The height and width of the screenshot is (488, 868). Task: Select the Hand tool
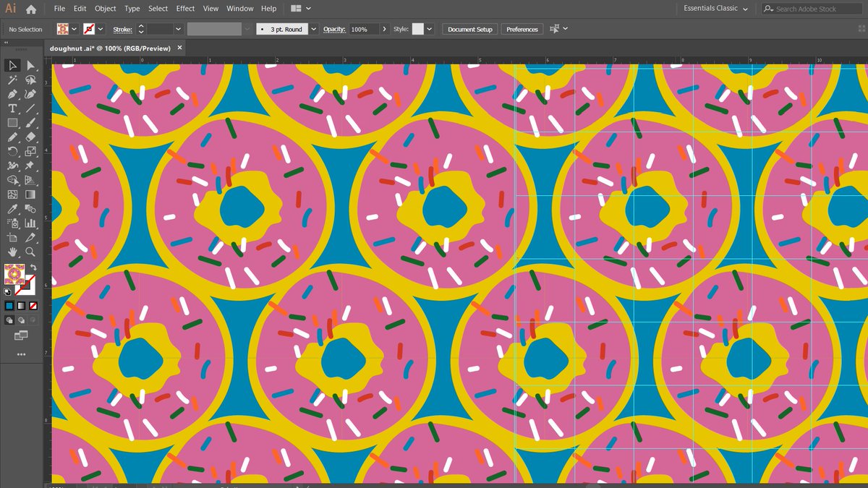click(12, 252)
